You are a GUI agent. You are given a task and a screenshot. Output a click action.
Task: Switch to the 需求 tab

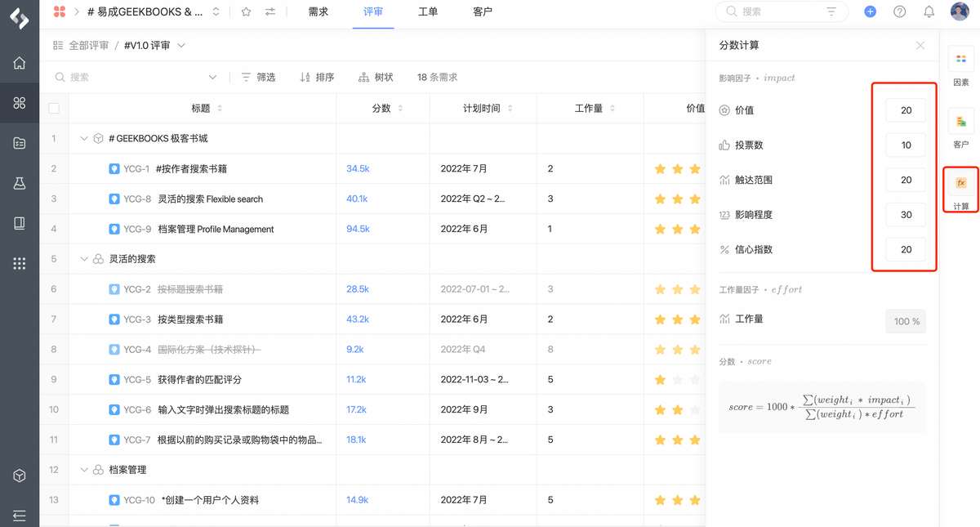[318, 11]
